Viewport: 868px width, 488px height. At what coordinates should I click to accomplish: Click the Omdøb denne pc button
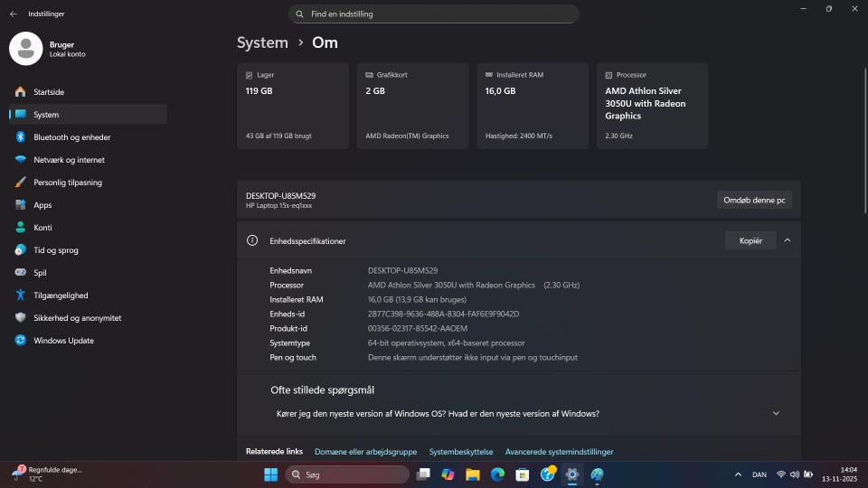click(754, 200)
